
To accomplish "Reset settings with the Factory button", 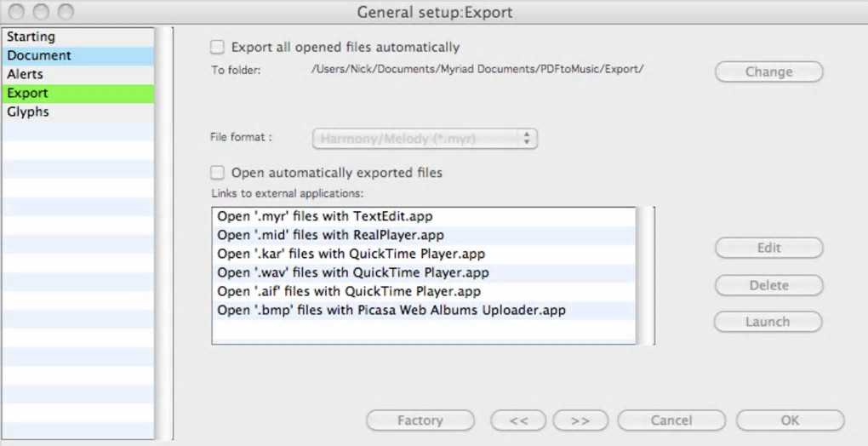I will 420,420.
